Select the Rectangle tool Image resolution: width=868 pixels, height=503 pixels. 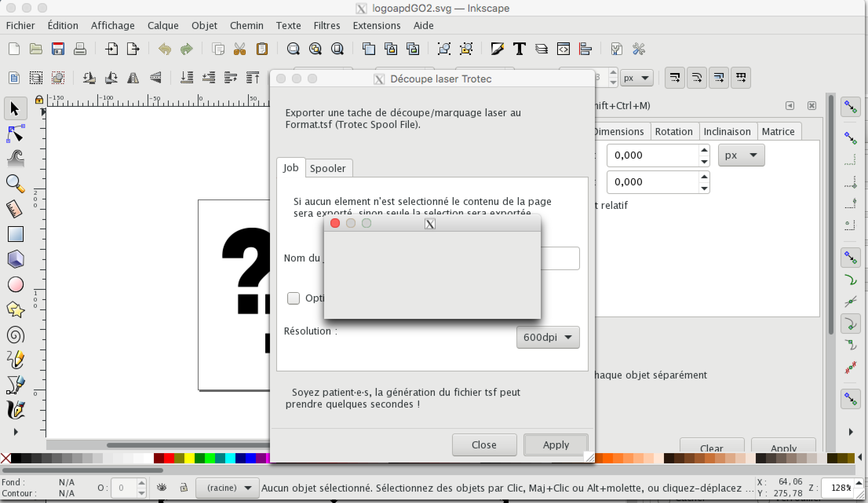pos(15,234)
